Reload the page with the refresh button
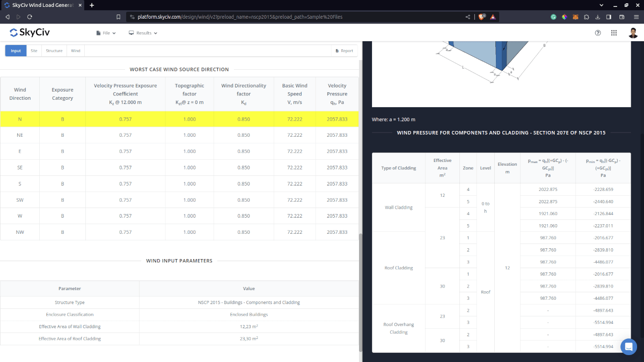 click(x=30, y=17)
